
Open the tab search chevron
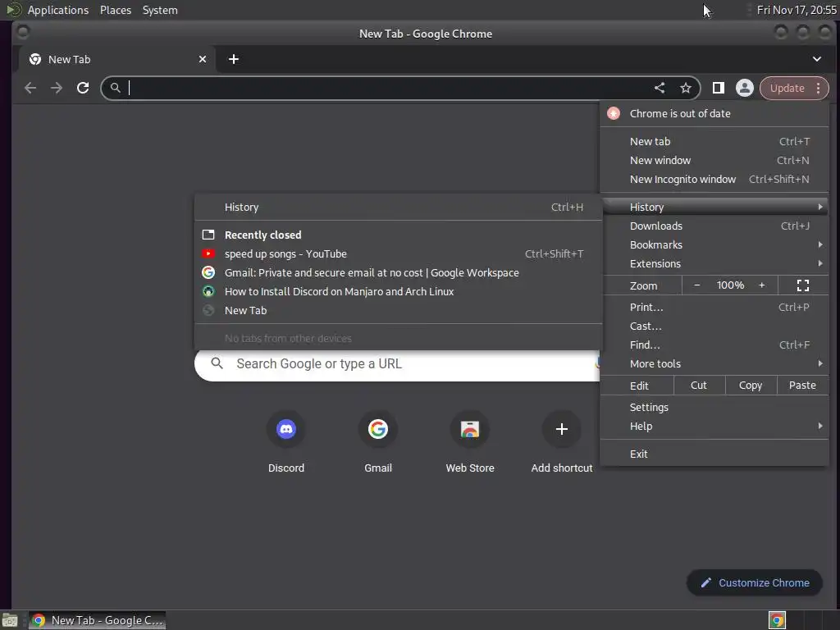coord(817,59)
